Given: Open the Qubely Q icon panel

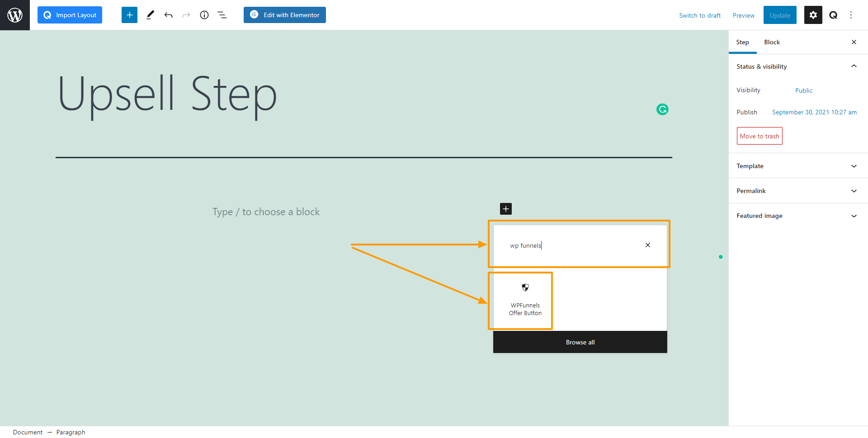Looking at the screenshot, I should 833,15.
